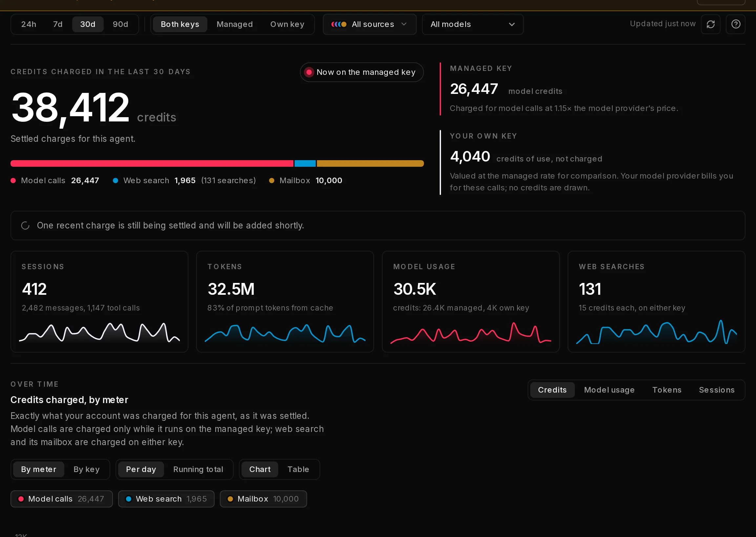Image resolution: width=756 pixels, height=537 pixels.
Task: Open the Sessions 412 card
Action: [99, 302]
